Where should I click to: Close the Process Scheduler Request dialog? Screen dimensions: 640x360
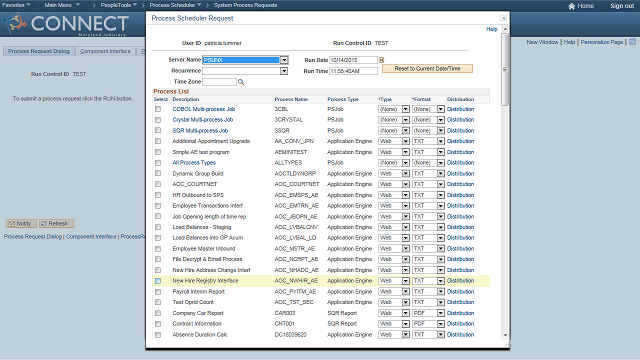pos(503,18)
